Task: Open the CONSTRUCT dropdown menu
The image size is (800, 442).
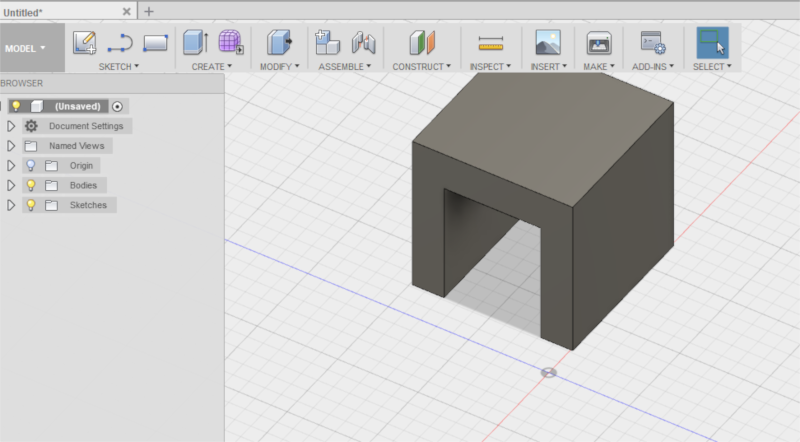Action: (x=421, y=66)
